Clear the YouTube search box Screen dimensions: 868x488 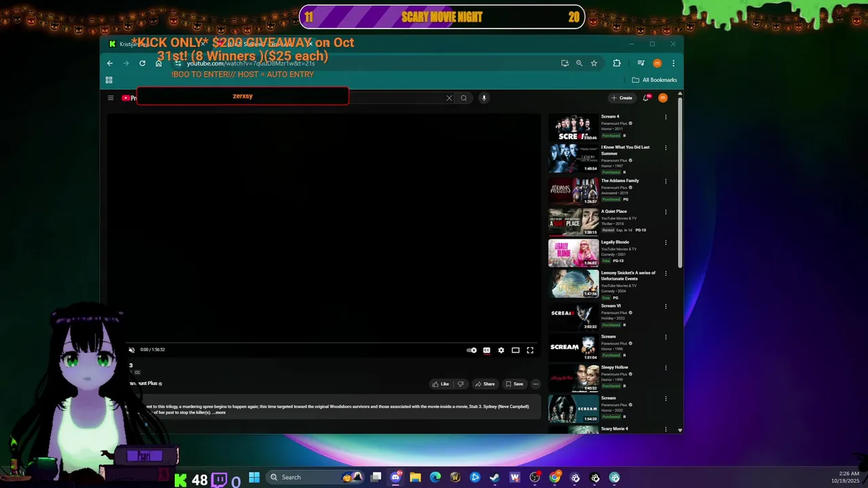pos(449,98)
